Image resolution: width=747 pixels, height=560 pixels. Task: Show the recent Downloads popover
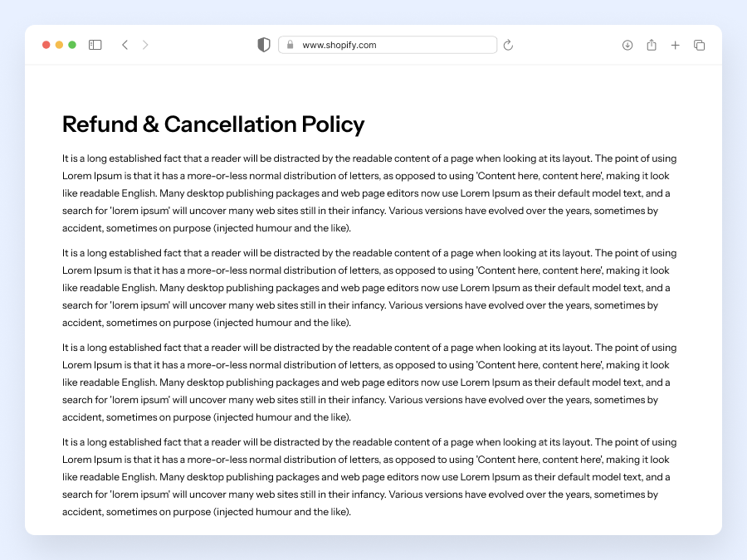627,45
